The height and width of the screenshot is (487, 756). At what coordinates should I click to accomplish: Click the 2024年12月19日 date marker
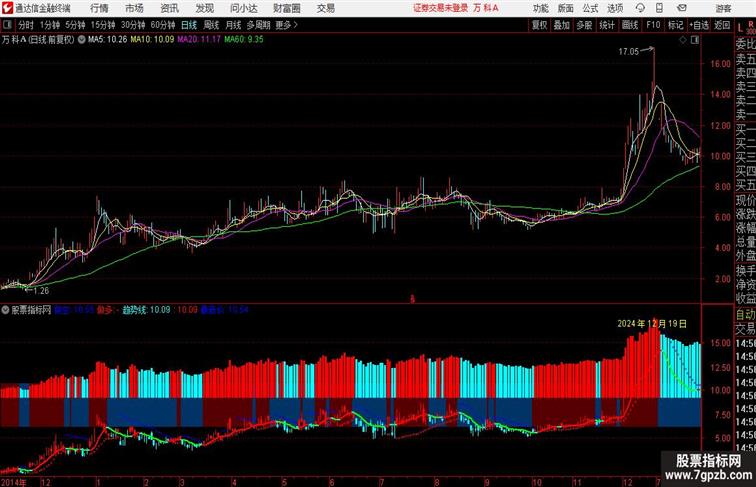point(652,324)
